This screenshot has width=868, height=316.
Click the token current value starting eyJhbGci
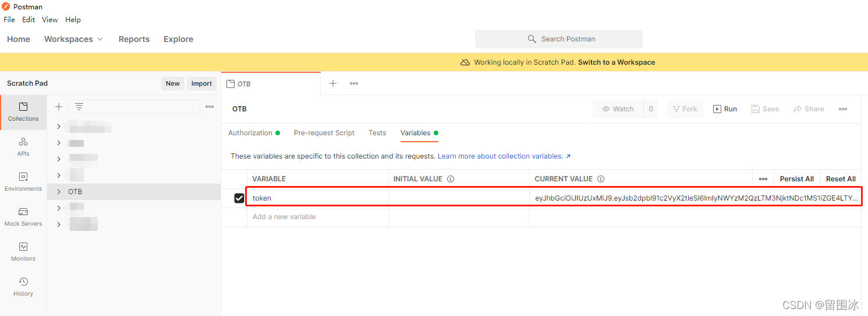point(697,198)
